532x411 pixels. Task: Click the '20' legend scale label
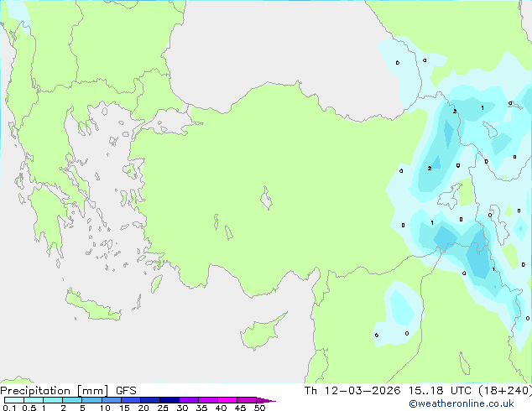(x=143, y=408)
